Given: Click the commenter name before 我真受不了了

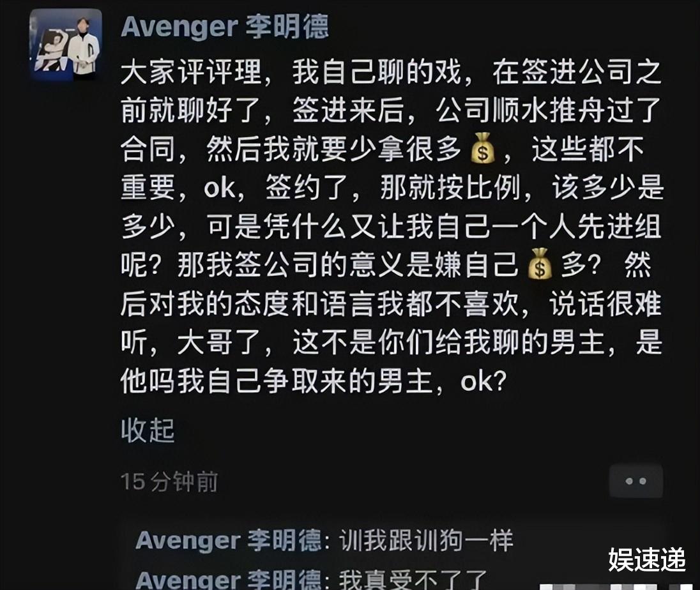Looking at the screenshot, I should [229, 579].
